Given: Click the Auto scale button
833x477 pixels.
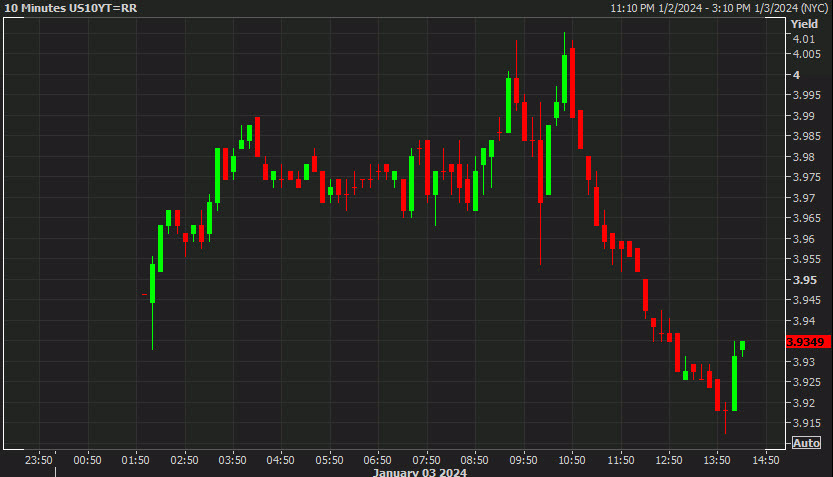Looking at the screenshot, I should [x=806, y=442].
